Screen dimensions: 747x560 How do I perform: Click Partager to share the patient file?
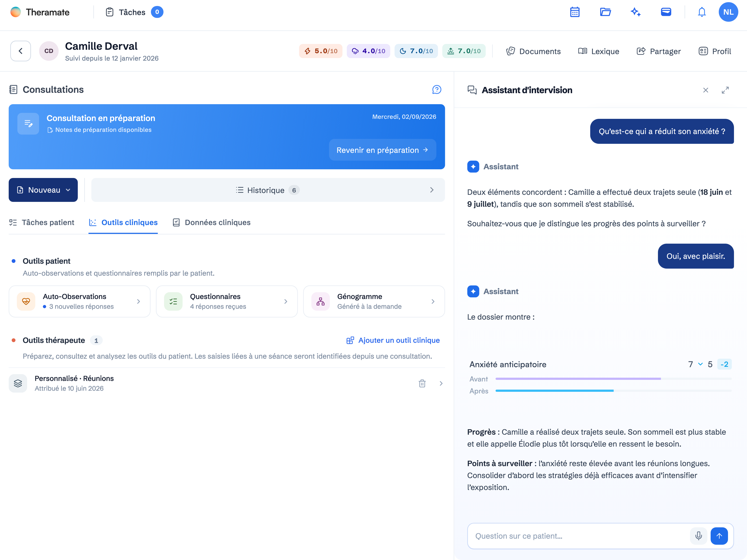(659, 51)
